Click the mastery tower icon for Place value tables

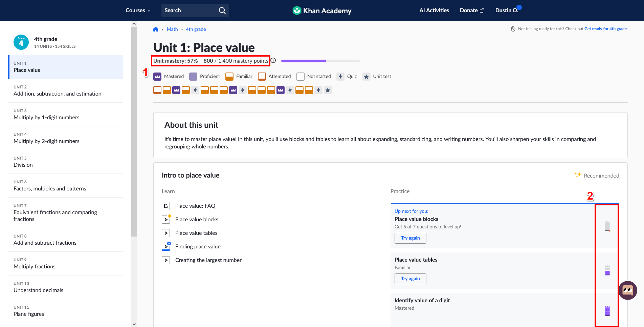607,270
